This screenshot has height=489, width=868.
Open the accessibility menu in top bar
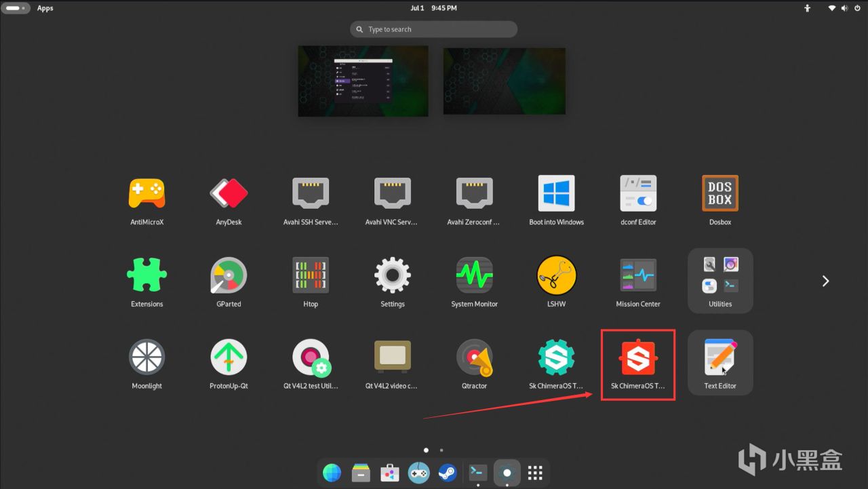(807, 8)
